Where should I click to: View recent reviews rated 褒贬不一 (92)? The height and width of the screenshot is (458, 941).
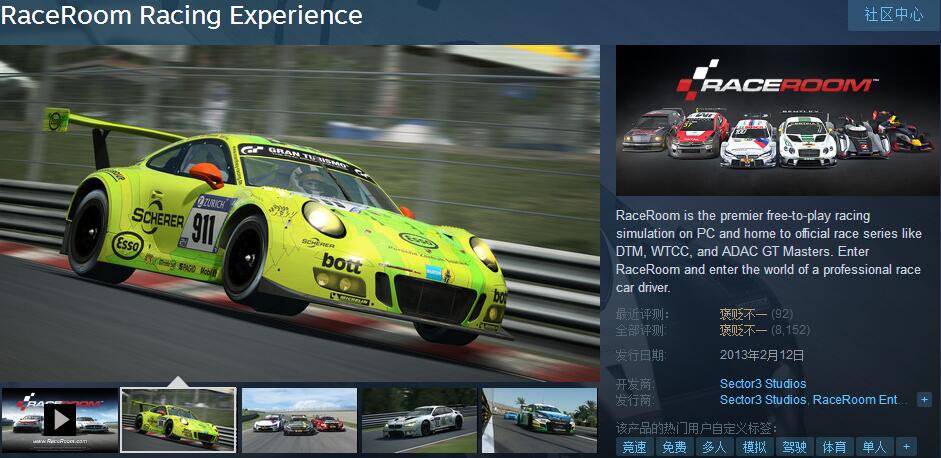pos(743,314)
